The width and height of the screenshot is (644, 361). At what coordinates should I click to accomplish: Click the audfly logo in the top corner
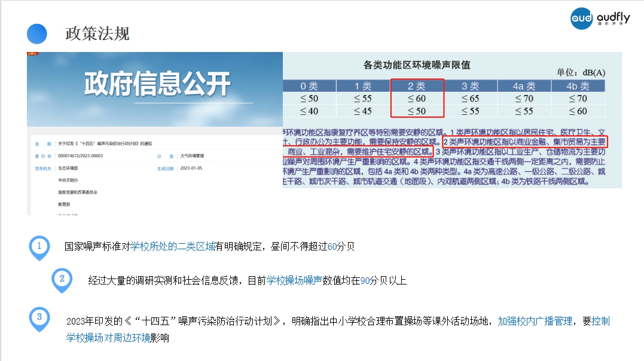tap(600, 19)
